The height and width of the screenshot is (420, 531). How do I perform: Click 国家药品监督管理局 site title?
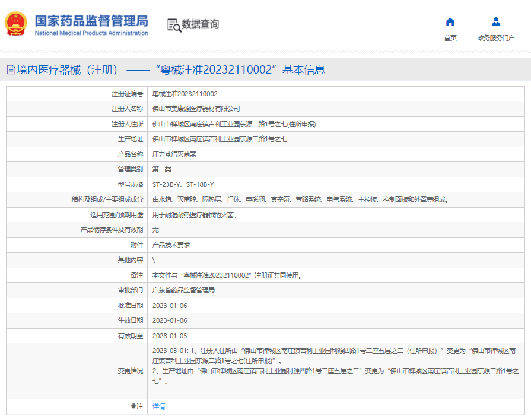[91, 21]
